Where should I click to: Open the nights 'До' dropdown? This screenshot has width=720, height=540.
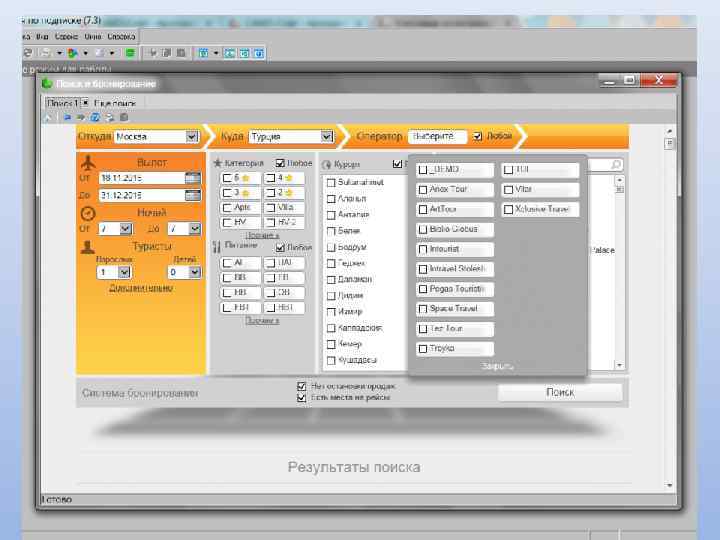coord(195,228)
